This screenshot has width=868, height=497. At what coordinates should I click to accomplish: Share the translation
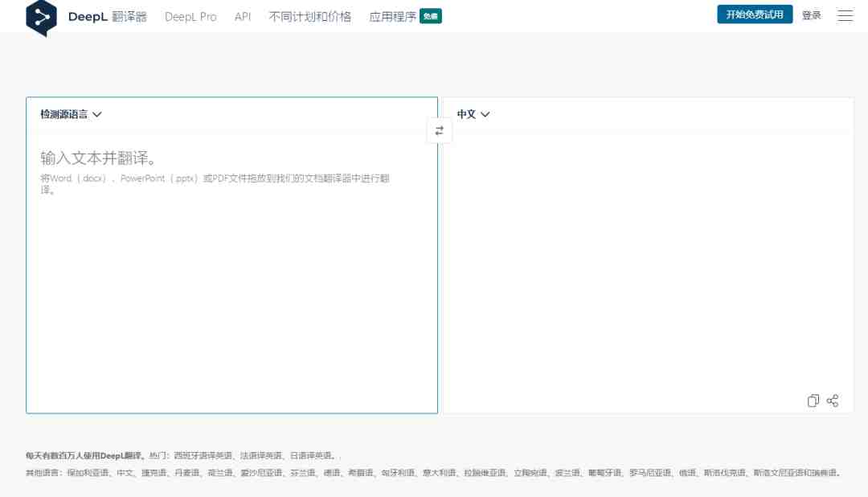click(833, 400)
